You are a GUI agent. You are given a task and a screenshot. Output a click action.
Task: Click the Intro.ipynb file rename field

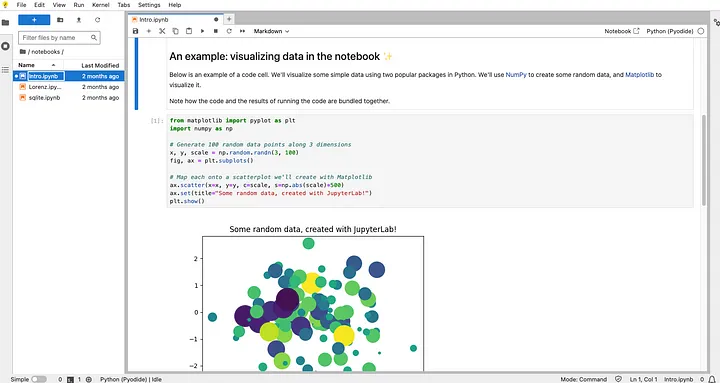(x=46, y=76)
